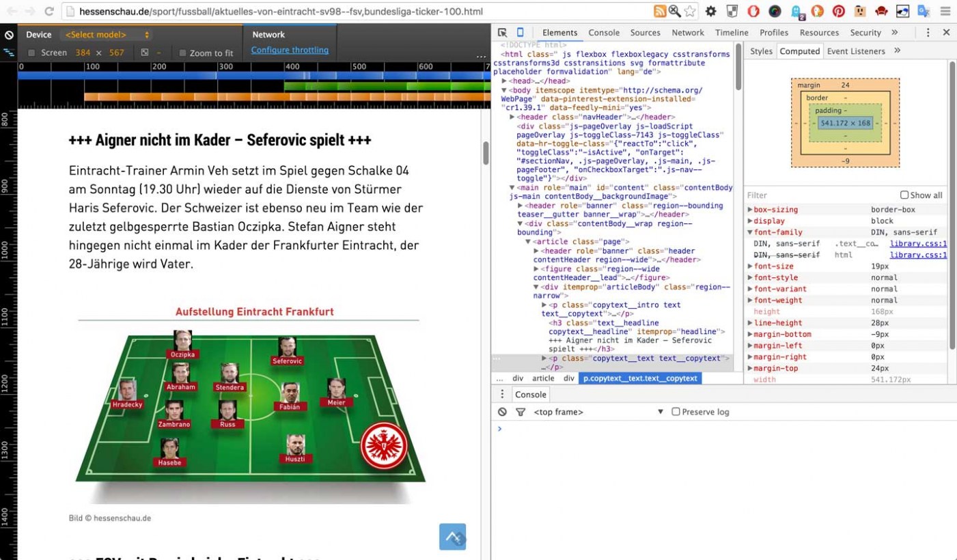Clear console with the ban icon
Image resolution: width=957 pixels, height=560 pixels.
tap(502, 412)
